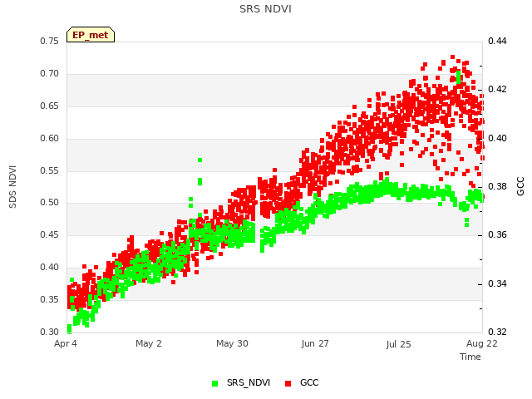Click the EP_met annotation label
This screenshot has width=532, height=399.
coord(91,35)
